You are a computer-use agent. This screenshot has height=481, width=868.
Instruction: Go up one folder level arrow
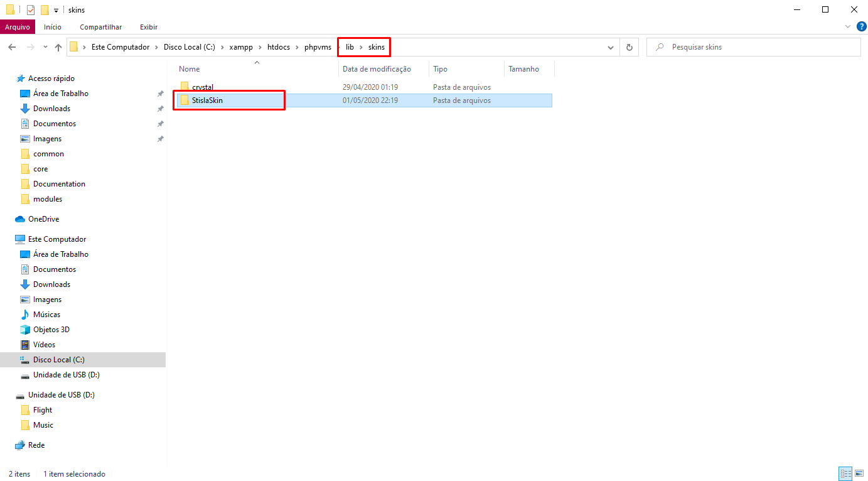coord(58,47)
